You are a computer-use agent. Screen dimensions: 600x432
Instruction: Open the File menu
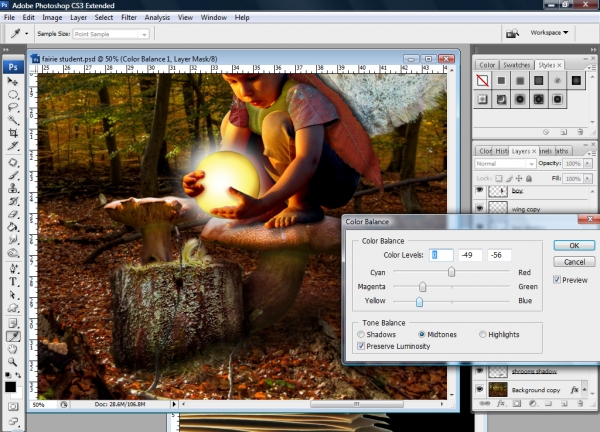pyautogui.click(x=9, y=18)
